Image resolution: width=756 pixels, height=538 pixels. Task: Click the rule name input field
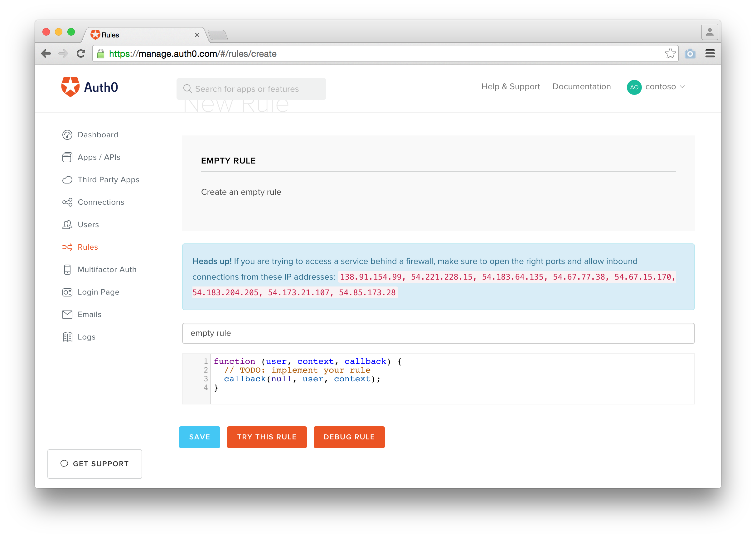(438, 333)
